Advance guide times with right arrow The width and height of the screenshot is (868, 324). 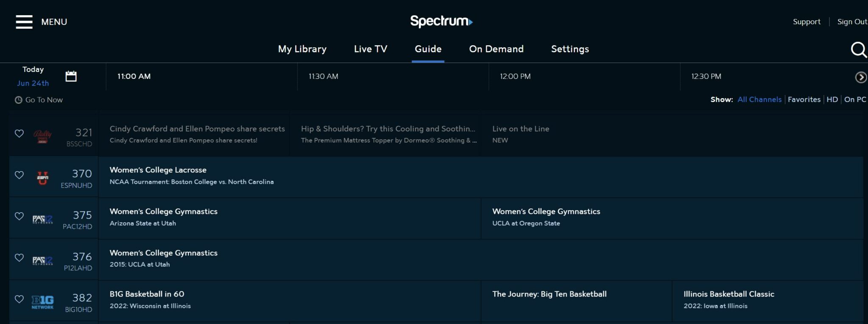(x=861, y=77)
